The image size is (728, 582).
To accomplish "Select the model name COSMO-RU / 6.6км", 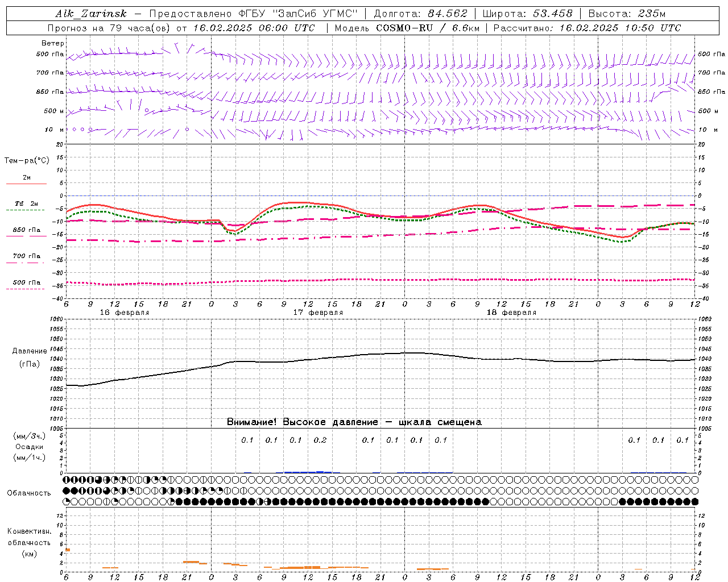I will pos(428,28).
